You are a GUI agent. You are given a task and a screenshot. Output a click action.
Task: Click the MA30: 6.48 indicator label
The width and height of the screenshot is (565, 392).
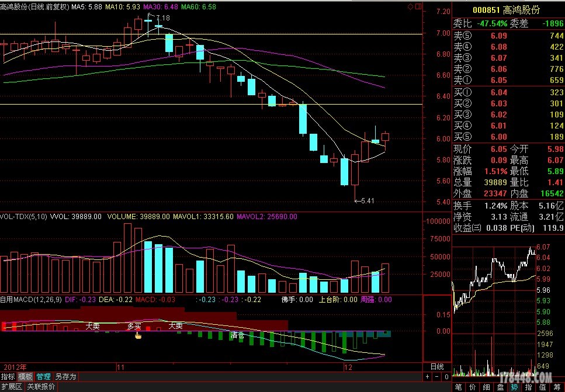pyautogui.click(x=161, y=7)
